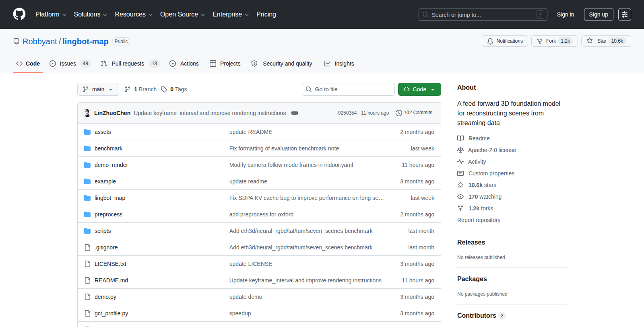Screen dimensions: 644x327
Task: Open the README.md file
Action: pyautogui.click(x=111, y=280)
